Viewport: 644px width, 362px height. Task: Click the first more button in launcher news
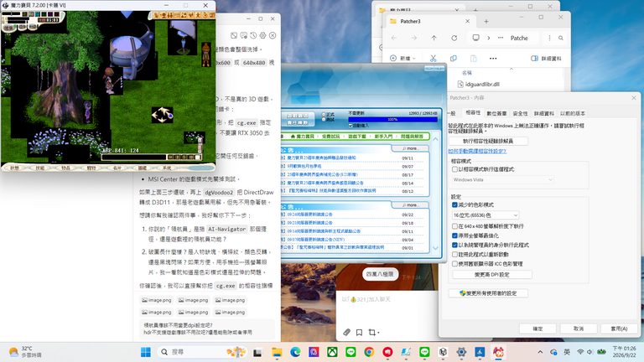(x=410, y=148)
